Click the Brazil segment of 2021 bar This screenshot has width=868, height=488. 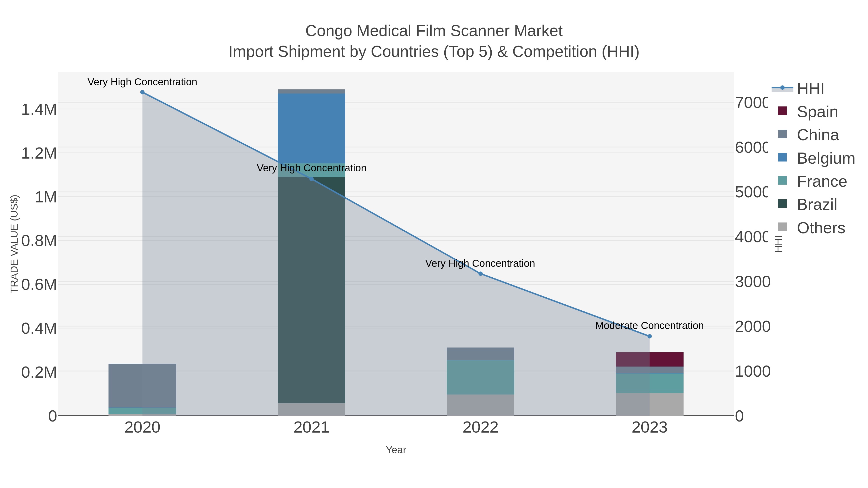311,290
